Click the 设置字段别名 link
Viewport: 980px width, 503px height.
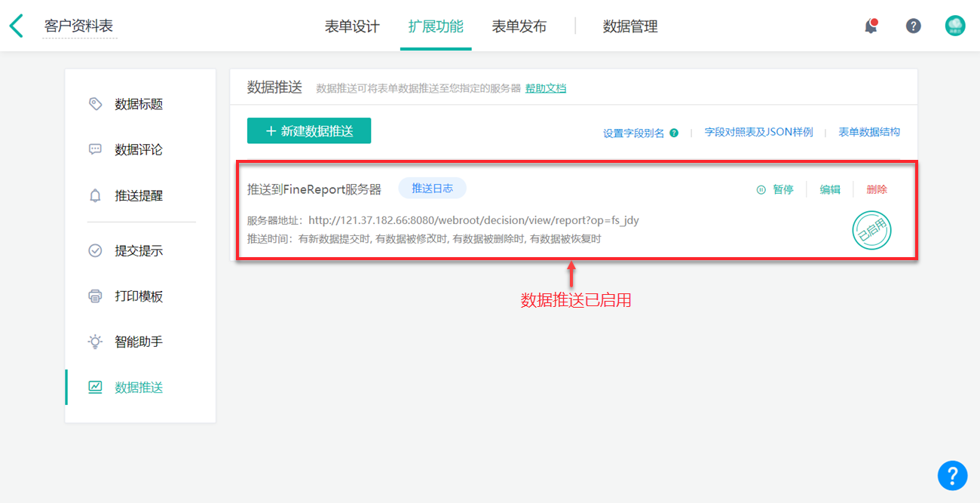633,133
